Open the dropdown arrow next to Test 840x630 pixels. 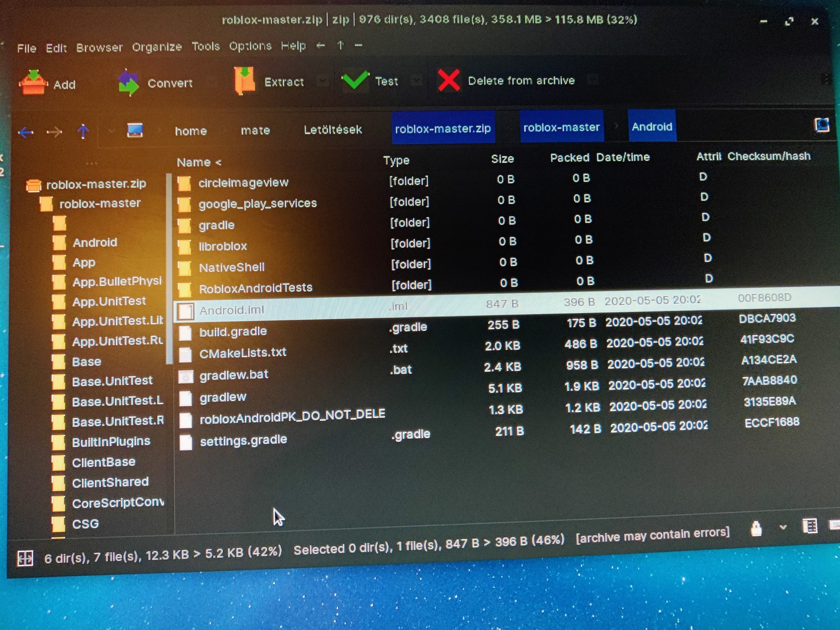[x=416, y=80]
